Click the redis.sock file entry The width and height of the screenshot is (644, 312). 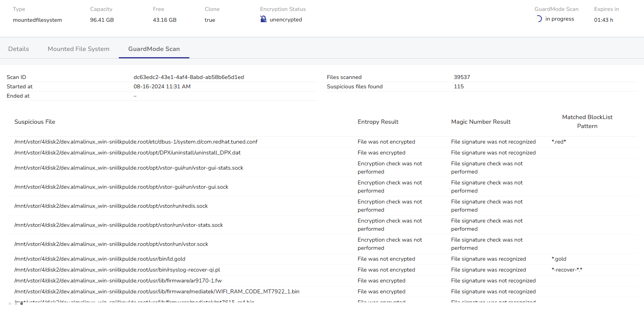(111, 206)
